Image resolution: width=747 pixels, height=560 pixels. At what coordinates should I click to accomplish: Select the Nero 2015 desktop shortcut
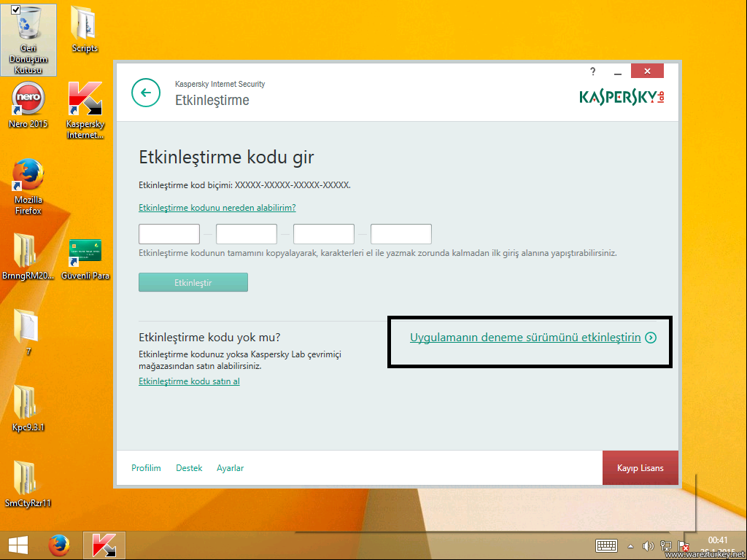(x=28, y=100)
